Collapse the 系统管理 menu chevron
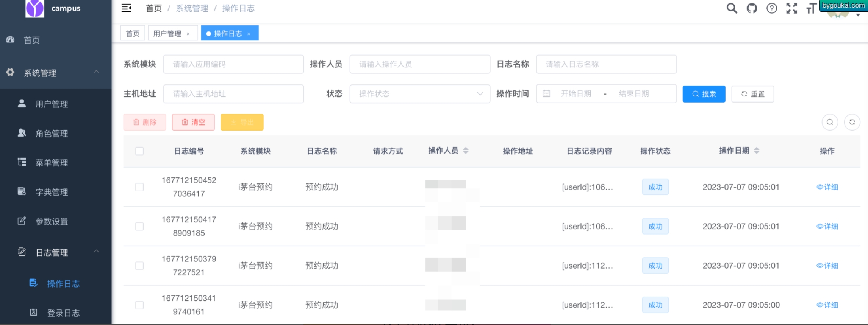Viewport: 868px width, 325px height. (96, 72)
